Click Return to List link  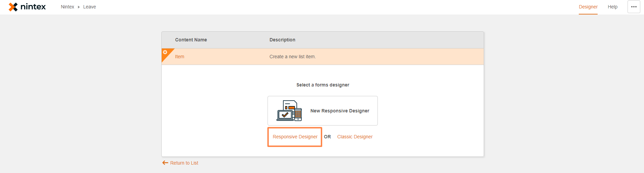pyautogui.click(x=184, y=163)
